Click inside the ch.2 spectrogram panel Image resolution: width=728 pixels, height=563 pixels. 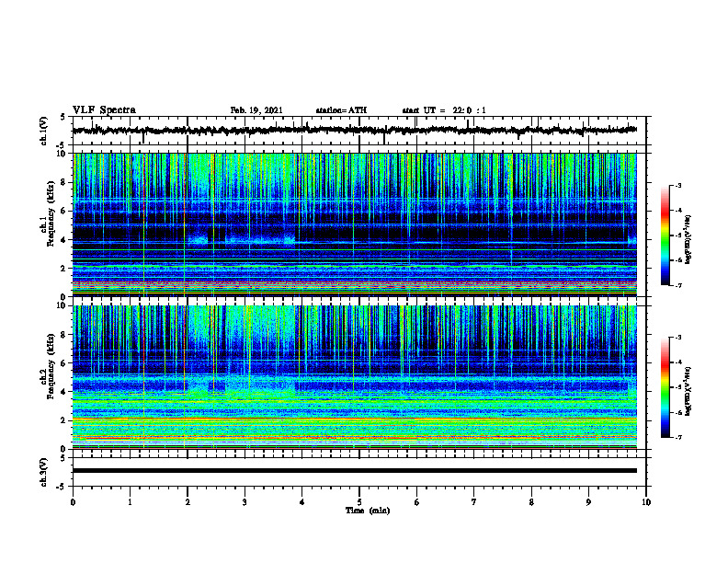pos(354,377)
